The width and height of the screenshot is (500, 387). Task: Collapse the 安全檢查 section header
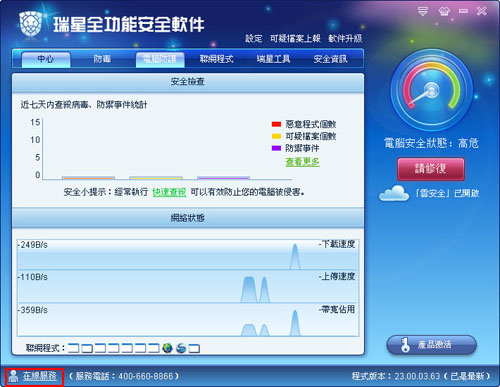click(188, 82)
